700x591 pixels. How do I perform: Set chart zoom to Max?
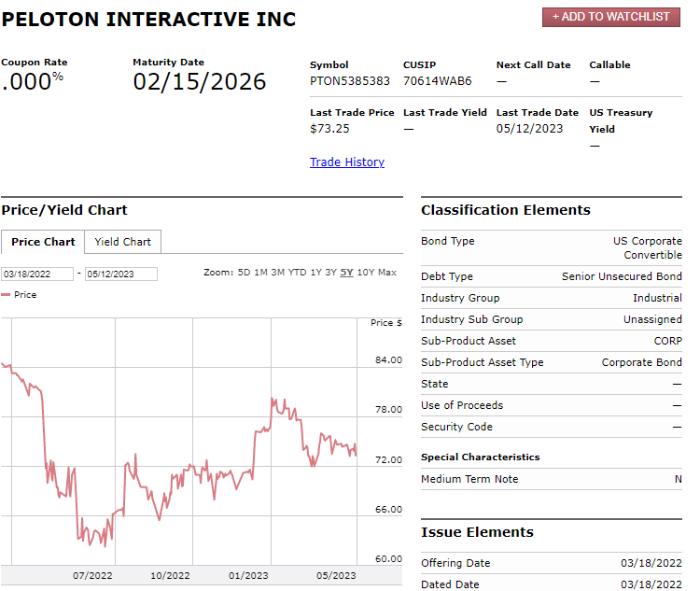point(387,273)
